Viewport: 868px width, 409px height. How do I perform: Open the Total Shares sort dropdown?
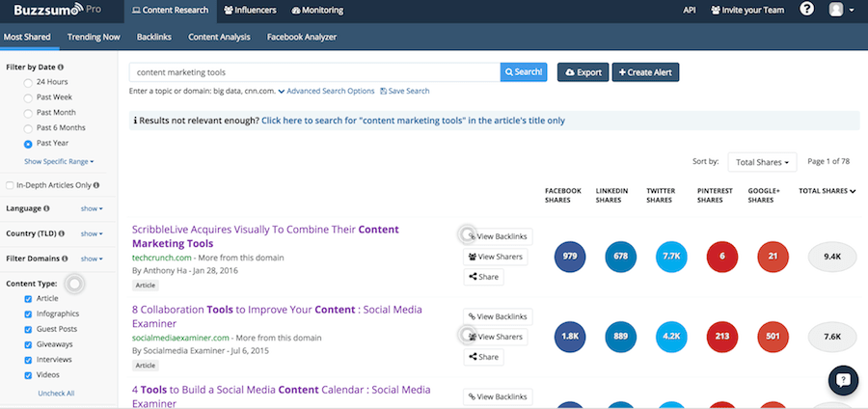(x=762, y=162)
